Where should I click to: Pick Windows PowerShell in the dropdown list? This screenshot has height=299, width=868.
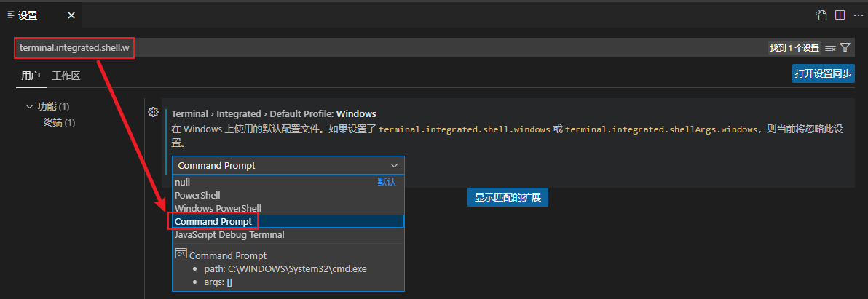tap(218, 209)
